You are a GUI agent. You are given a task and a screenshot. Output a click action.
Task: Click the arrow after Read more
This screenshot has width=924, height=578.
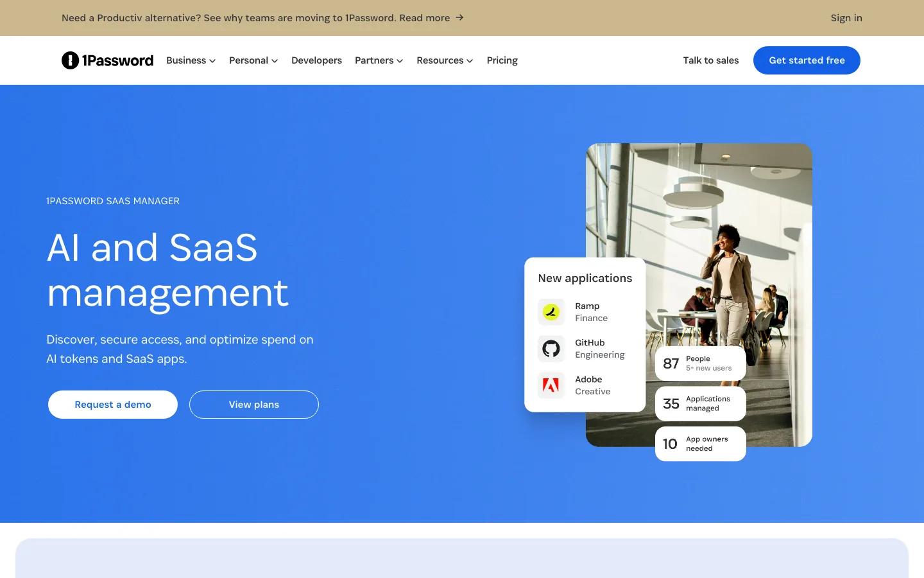pyautogui.click(x=459, y=17)
